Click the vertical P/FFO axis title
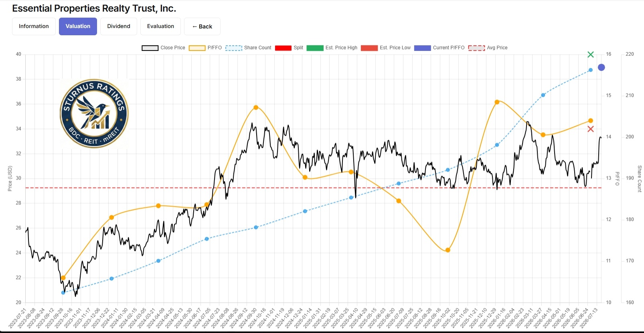 point(618,178)
